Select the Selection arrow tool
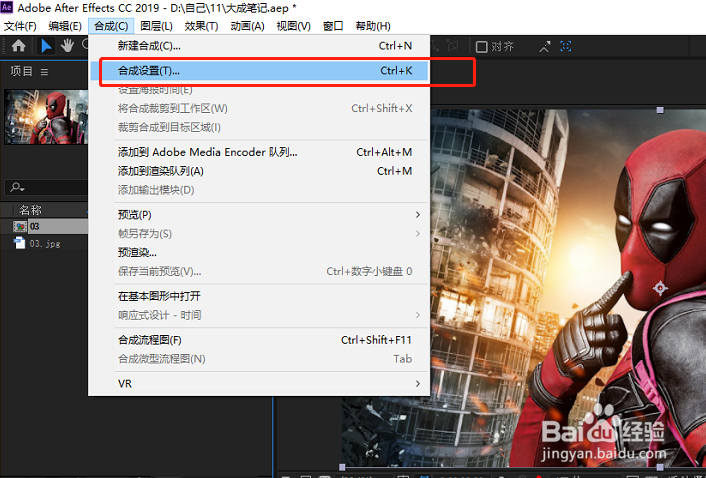706x478 pixels. 46,46
